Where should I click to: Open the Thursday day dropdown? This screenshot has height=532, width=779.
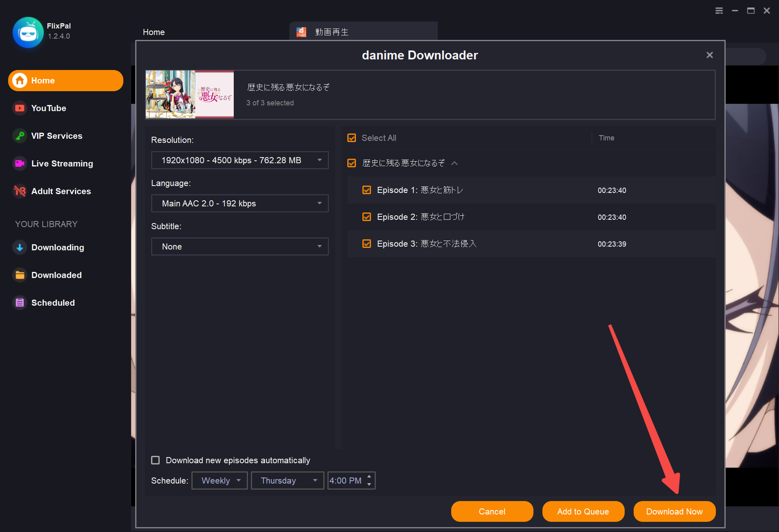click(287, 481)
